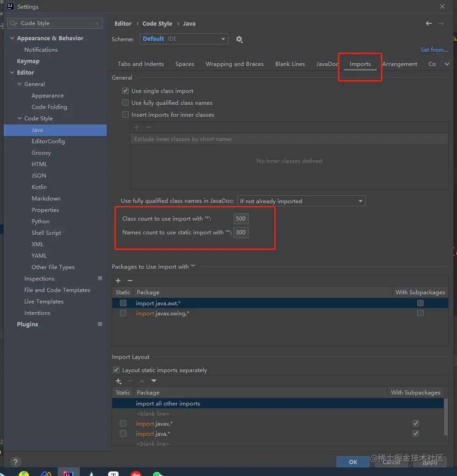Uncheck With Subpackages for import javax.* layout row
Image resolution: width=457 pixels, height=476 pixels.
pyautogui.click(x=416, y=423)
